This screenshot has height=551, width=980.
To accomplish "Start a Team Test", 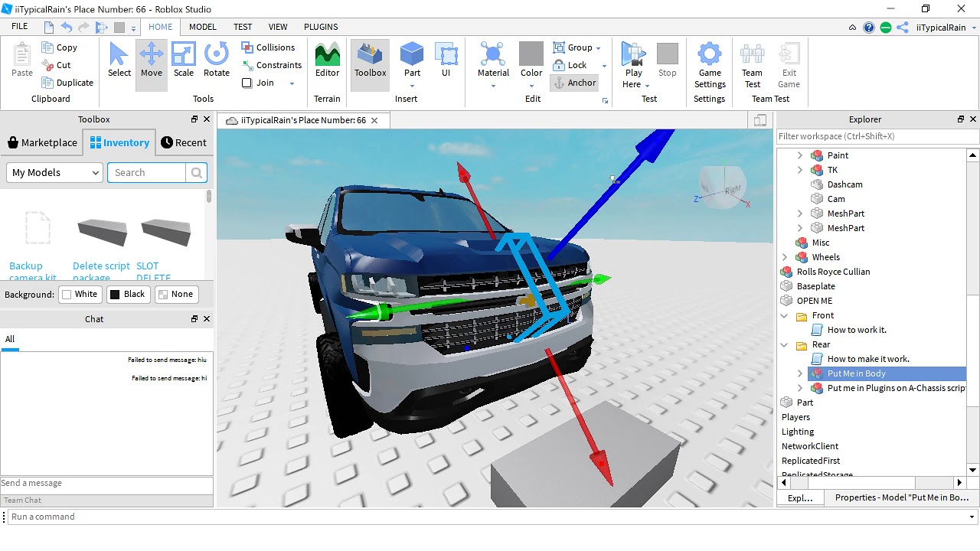I will pyautogui.click(x=752, y=65).
